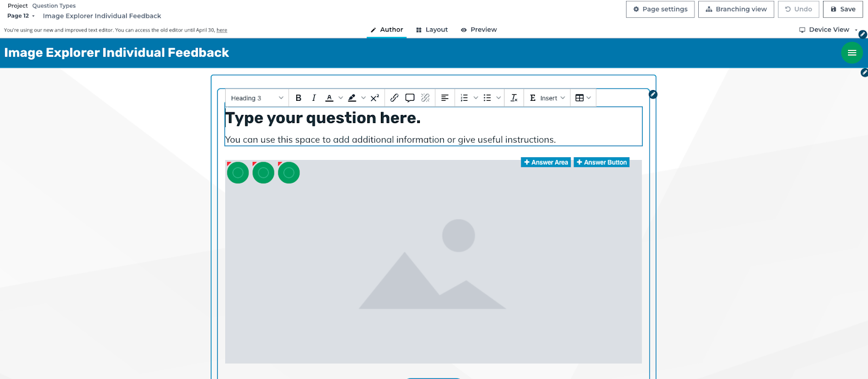
Task: Open the Insert dropdown menu
Action: pos(547,98)
